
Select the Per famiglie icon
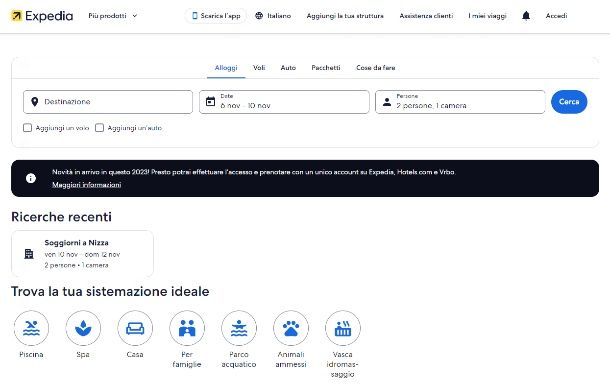[187, 328]
